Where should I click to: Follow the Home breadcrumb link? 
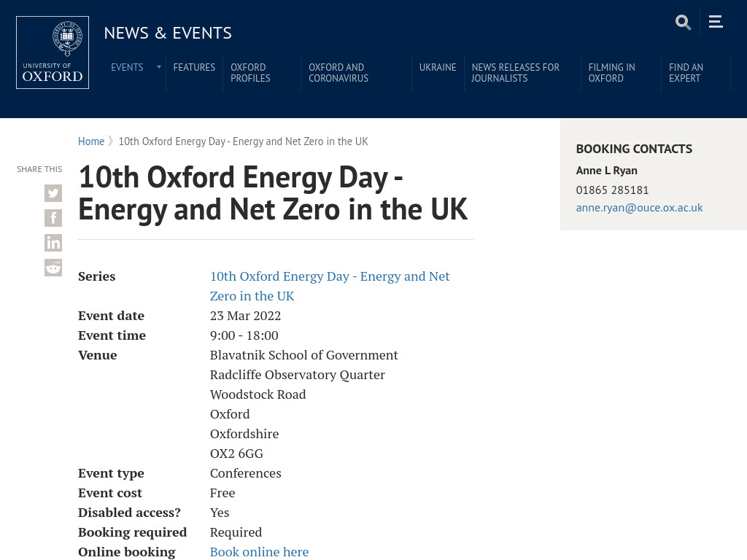tap(91, 141)
